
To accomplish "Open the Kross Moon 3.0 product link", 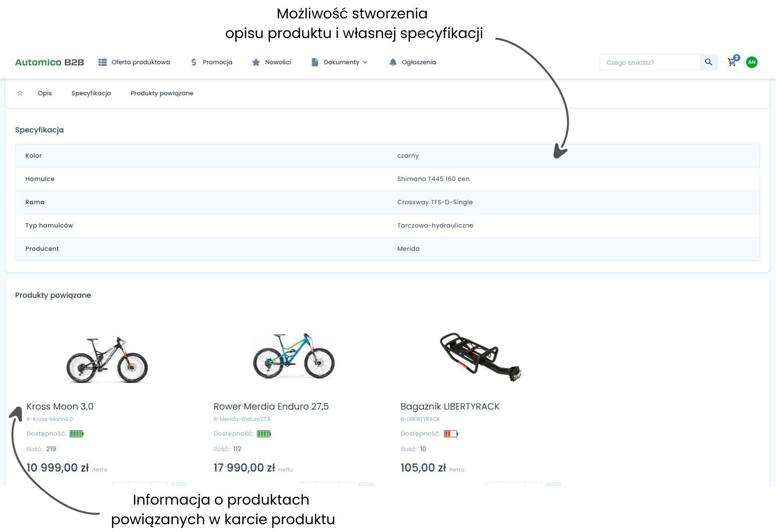I will (60, 406).
